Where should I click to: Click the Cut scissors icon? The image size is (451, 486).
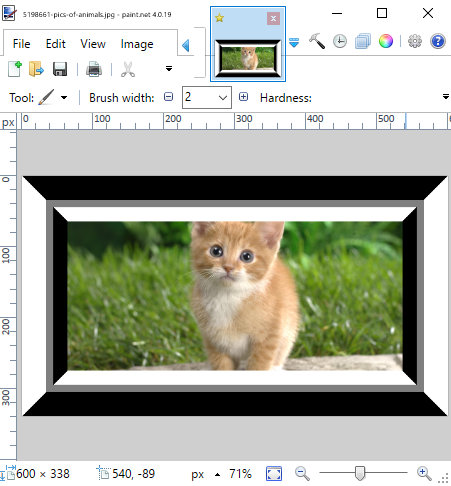(x=128, y=69)
